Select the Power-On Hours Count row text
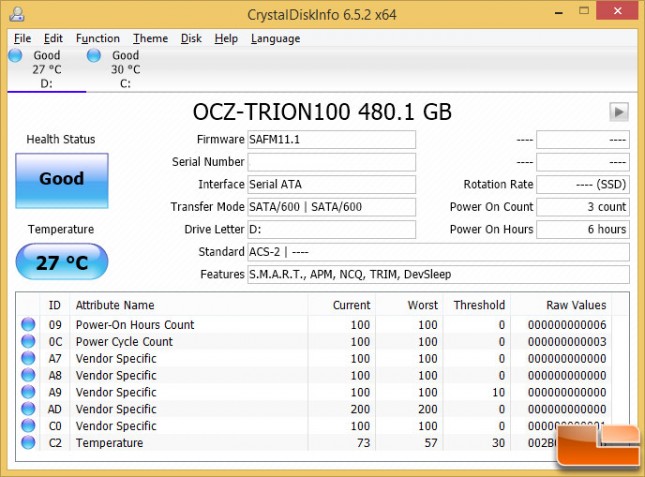The height and width of the screenshot is (477, 645). point(135,325)
